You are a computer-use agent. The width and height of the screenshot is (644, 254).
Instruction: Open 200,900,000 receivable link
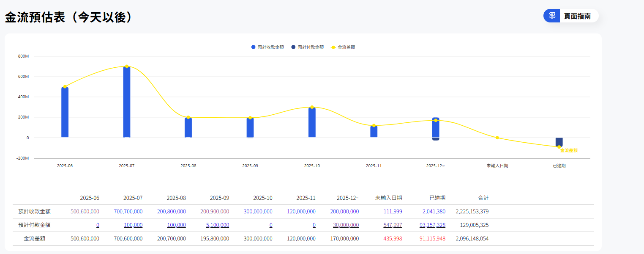pyautogui.click(x=215, y=212)
